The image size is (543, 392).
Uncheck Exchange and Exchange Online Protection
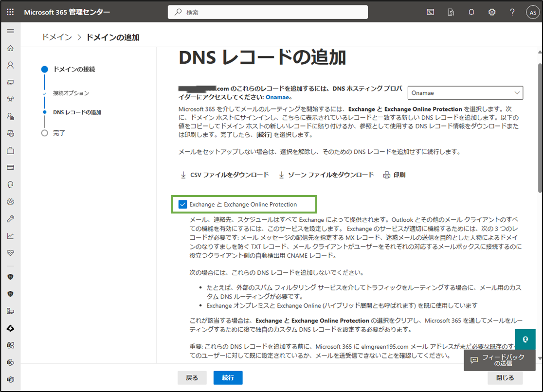tap(182, 204)
